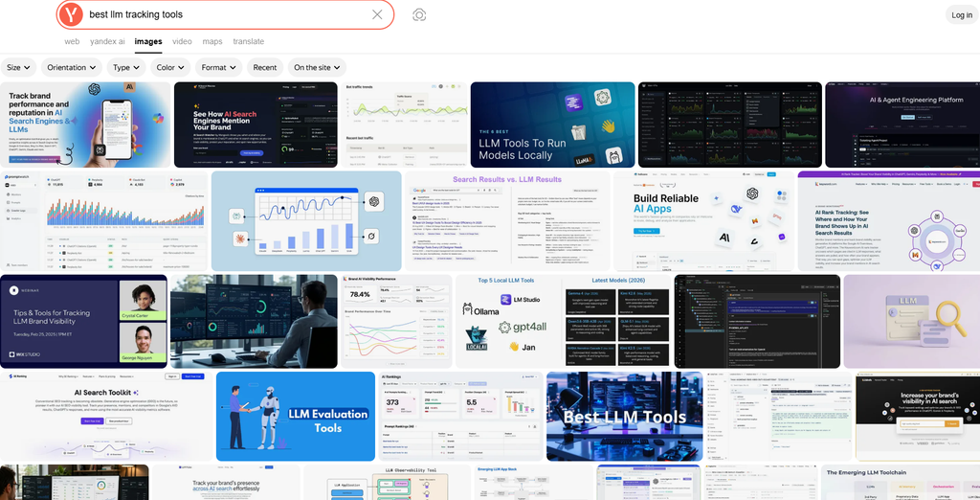
Task: Clear the search query with the X icon
Action: [377, 14]
